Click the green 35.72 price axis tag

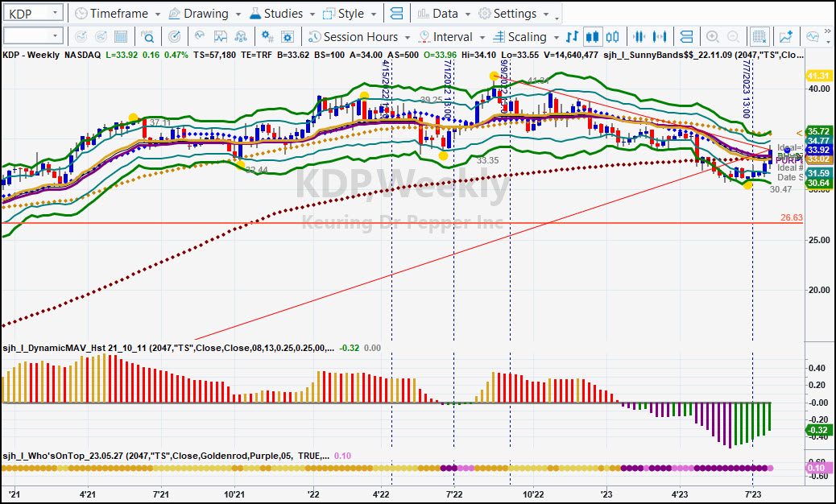[x=818, y=131]
